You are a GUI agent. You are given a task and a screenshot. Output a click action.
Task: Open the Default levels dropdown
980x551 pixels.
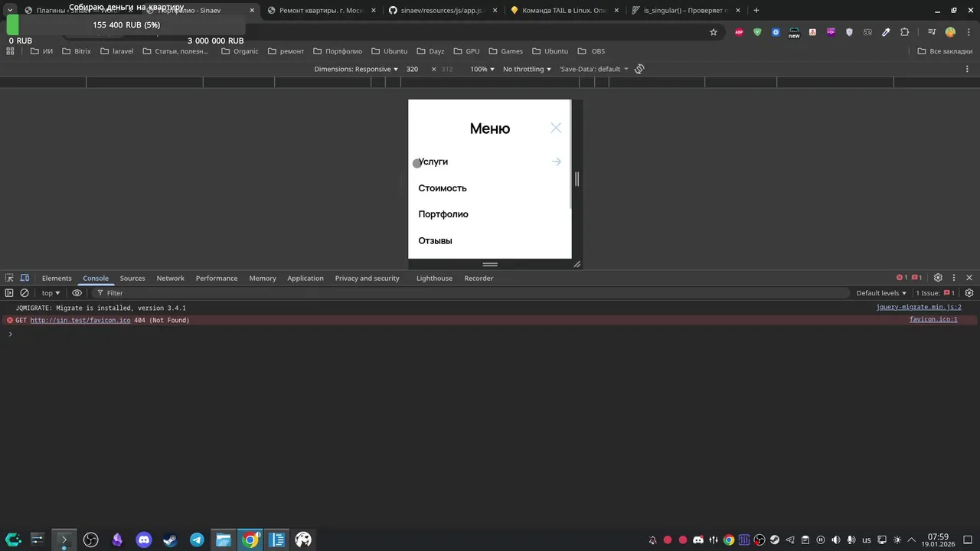coord(881,293)
